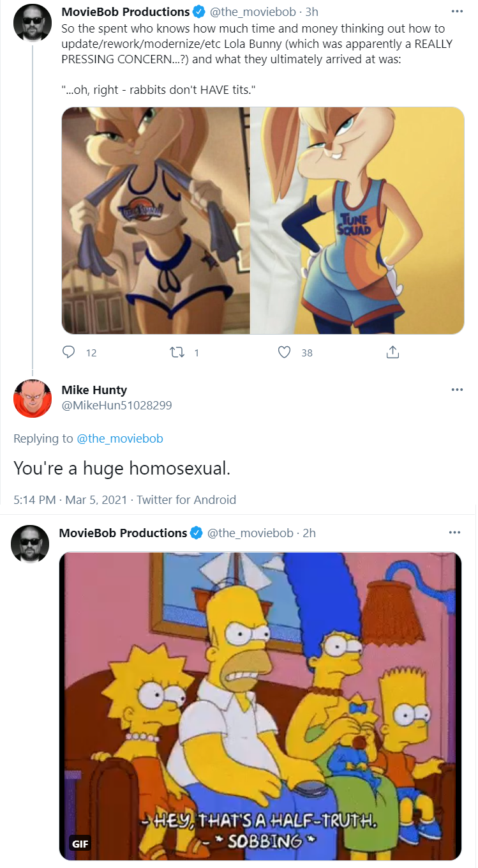478x868 pixels.
Task: Open more options menu on the GIF tweet
Action: coord(454,533)
